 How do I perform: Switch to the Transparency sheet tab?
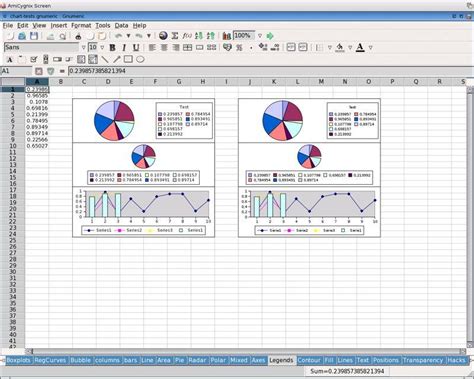pyautogui.click(x=423, y=360)
